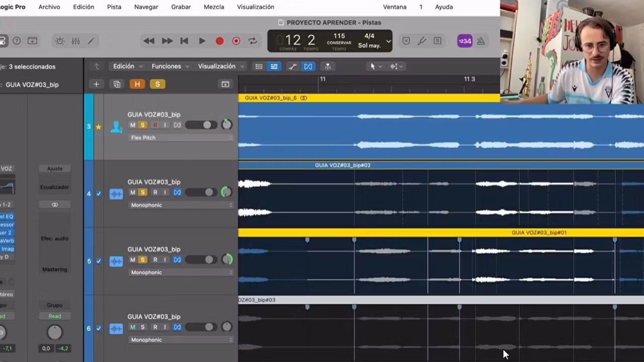Toggle the Cycle loop button
The image size is (644, 362).
[253, 41]
